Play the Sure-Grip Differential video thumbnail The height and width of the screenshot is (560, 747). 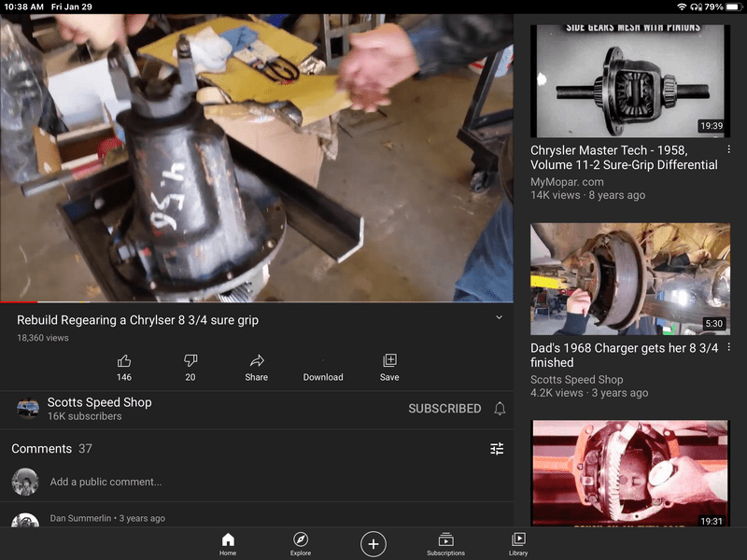(630, 79)
